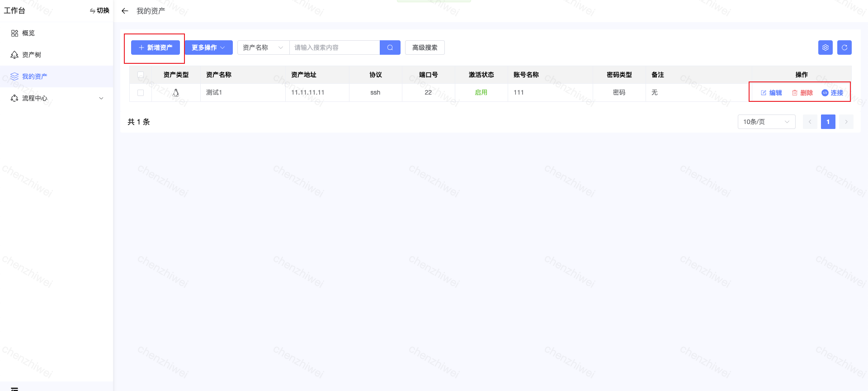Click 连接 to connect to 测试1

pyautogui.click(x=832, y=93)
